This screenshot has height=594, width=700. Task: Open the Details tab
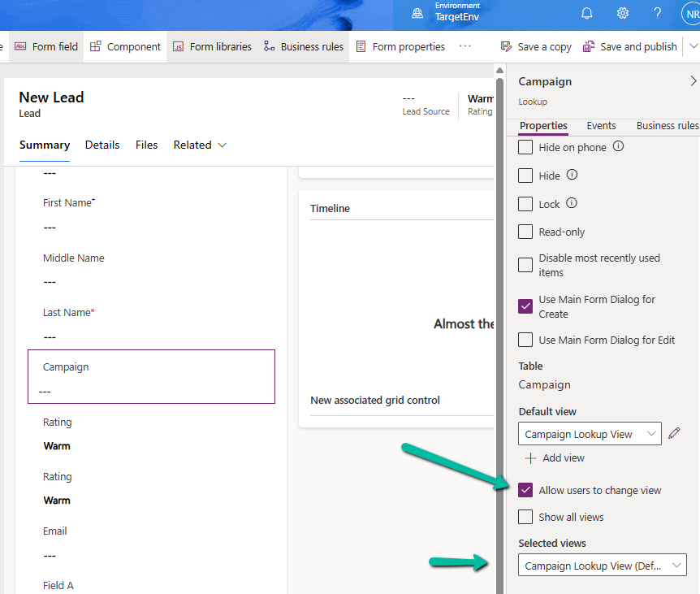[x=102, y=145]
